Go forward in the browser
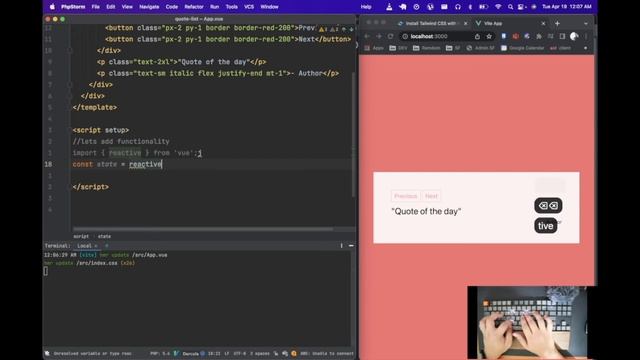Screen dimensions: 640x360 pos(379,36)
